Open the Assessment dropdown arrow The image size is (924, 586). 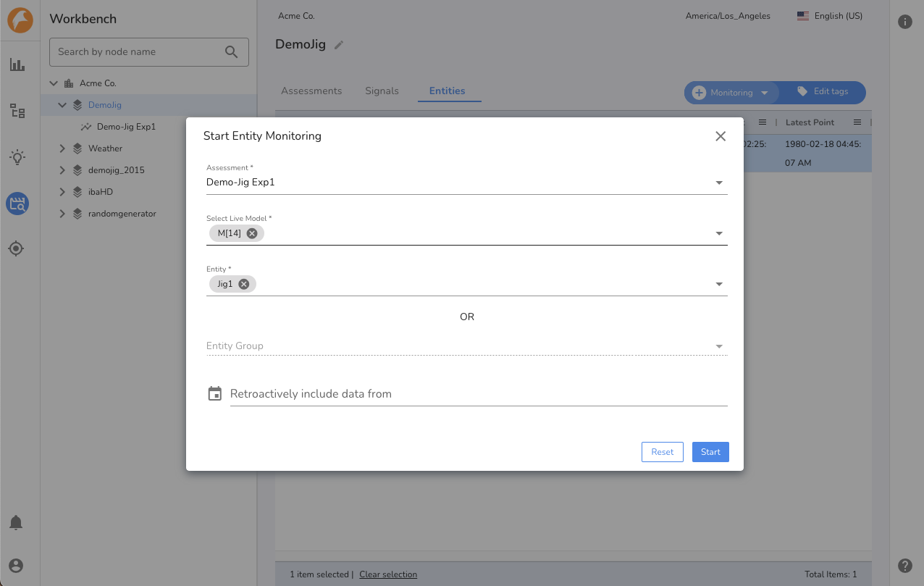point(719,183)
